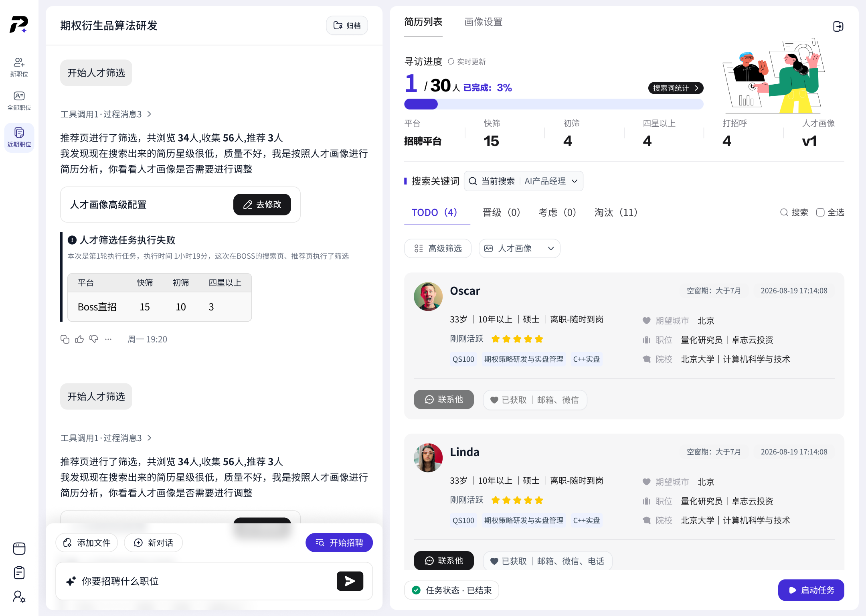Viewport: 866px width, 616px height.
Task: Click the Boss直招 table row
Action: [160, 307]
